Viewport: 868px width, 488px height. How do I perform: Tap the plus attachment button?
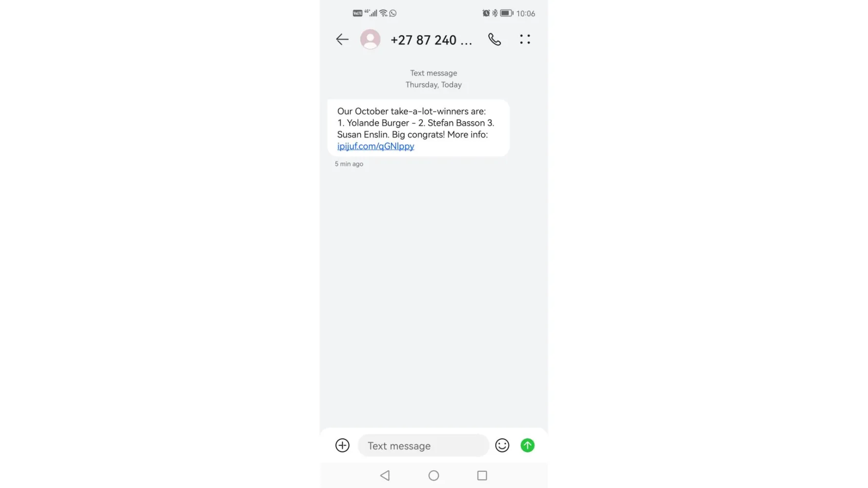[x=342, y=446]
